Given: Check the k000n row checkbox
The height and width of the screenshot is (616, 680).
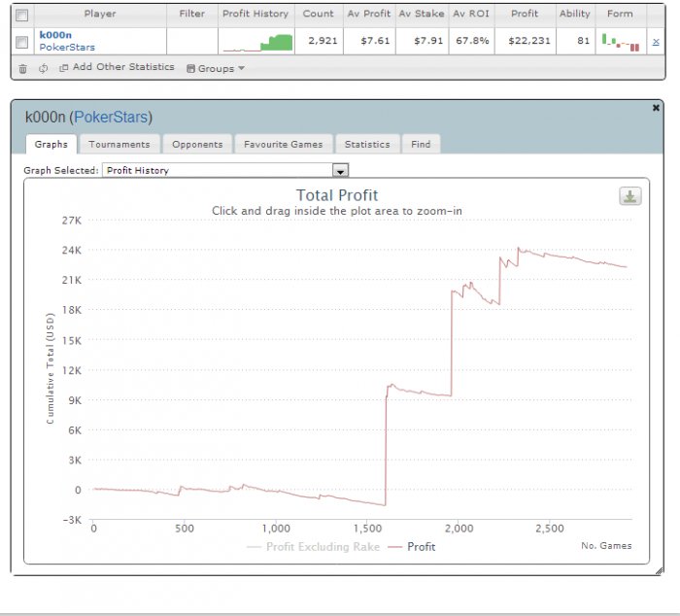Looking at the screenshot, I should [x=21, y=42].
